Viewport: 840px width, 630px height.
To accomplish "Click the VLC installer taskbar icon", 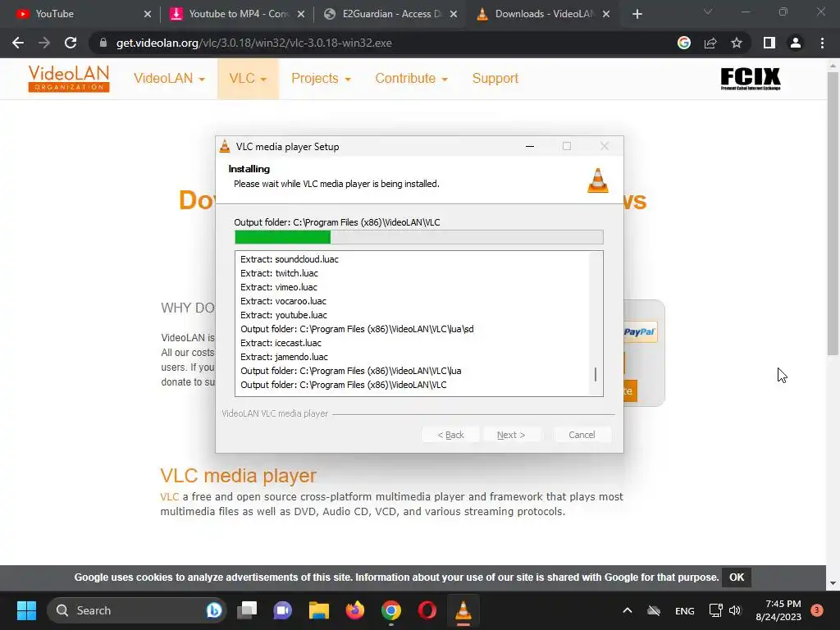I will (463, 610).
